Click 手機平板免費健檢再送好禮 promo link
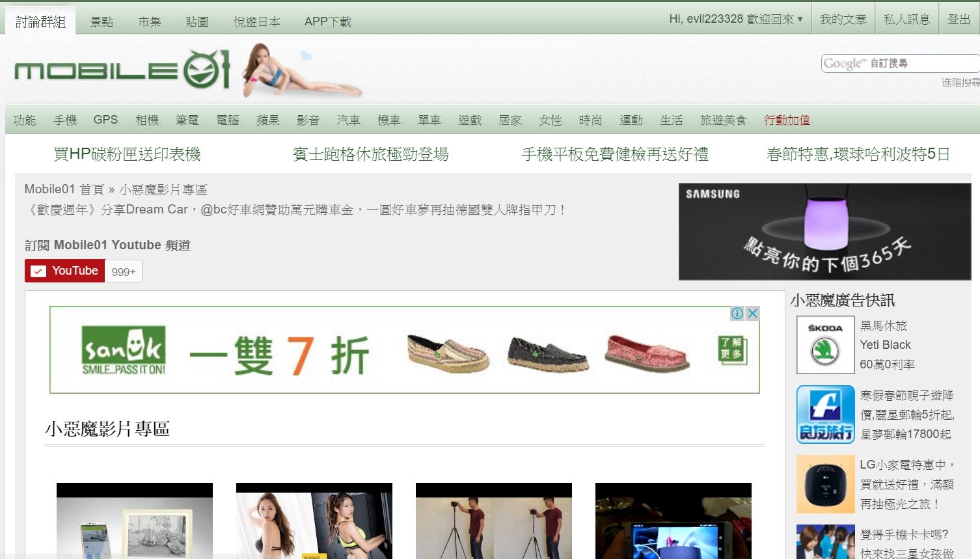This screenshot has height=559, width=980. (x=615, y=154)
